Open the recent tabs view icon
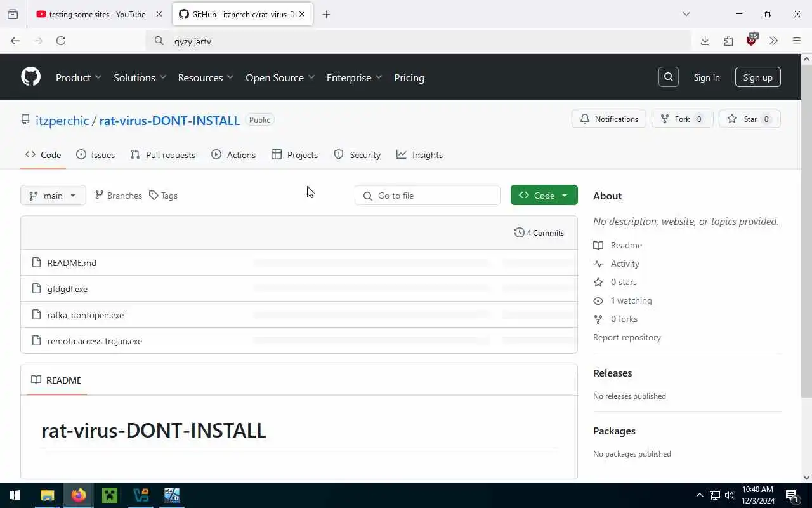Screen dimensions: 812x508 [13, 14]
